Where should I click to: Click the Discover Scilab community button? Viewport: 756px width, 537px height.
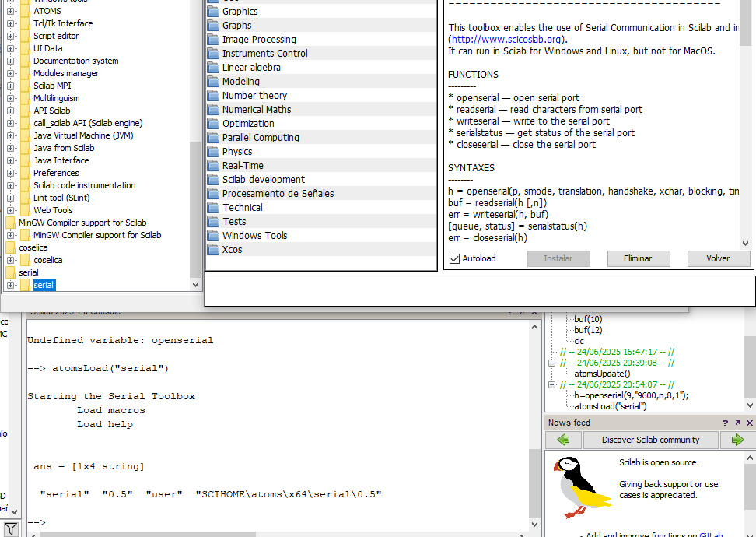(x=650, y=440)
